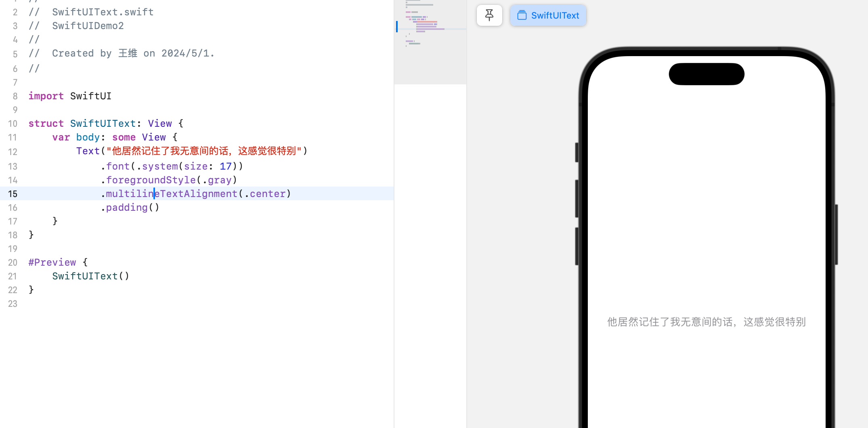Click '.font' modifier on line 13
This screenshot has width=868, height=428.
tap(115, 166)
